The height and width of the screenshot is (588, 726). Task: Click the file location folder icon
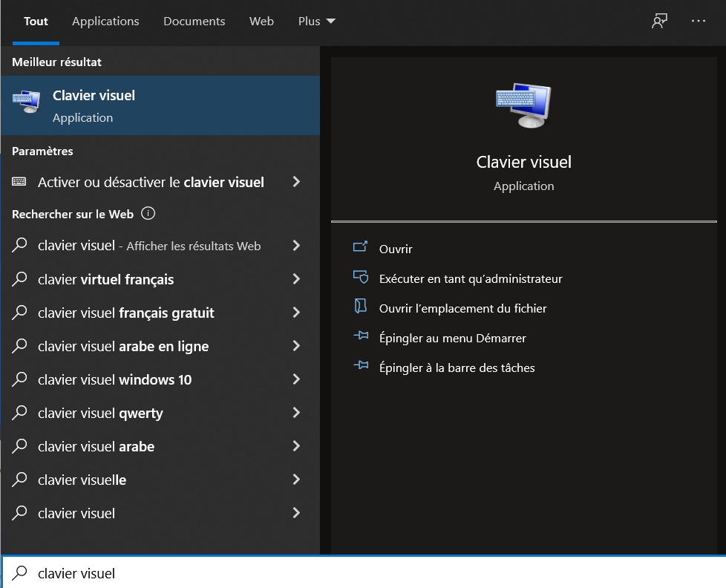(x=360, y=306)
